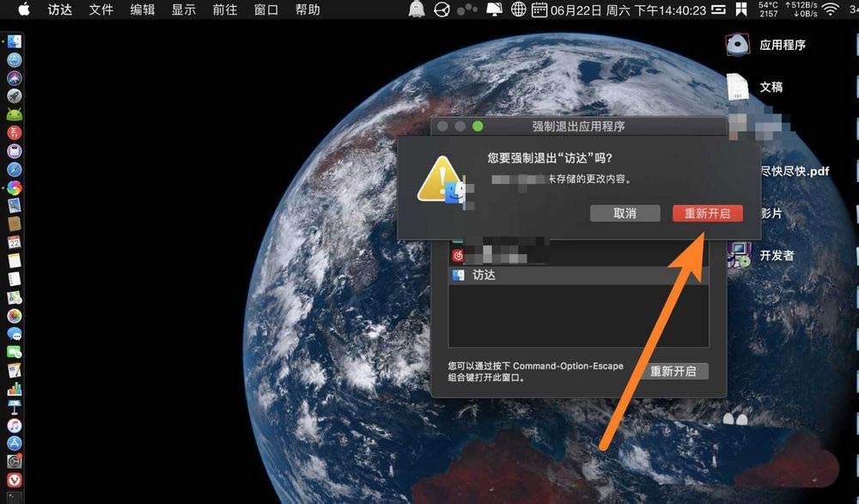Open Numbers app in the dock
Screen dimensions: 859x504
[x=15, y=389]
